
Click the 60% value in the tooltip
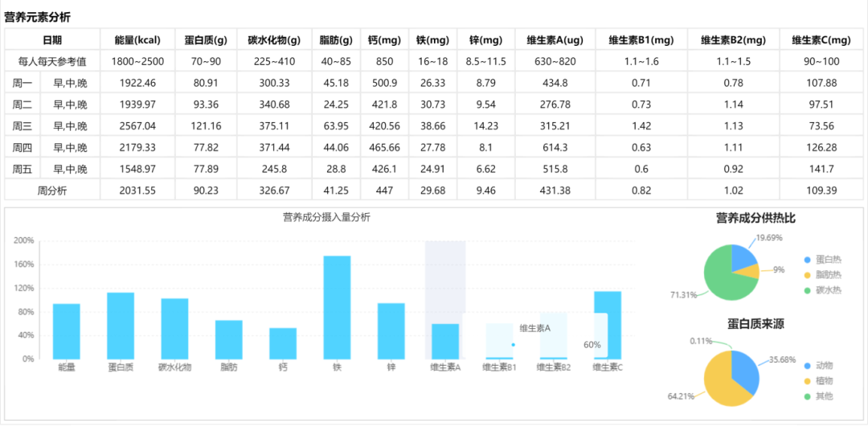[592, 344]
